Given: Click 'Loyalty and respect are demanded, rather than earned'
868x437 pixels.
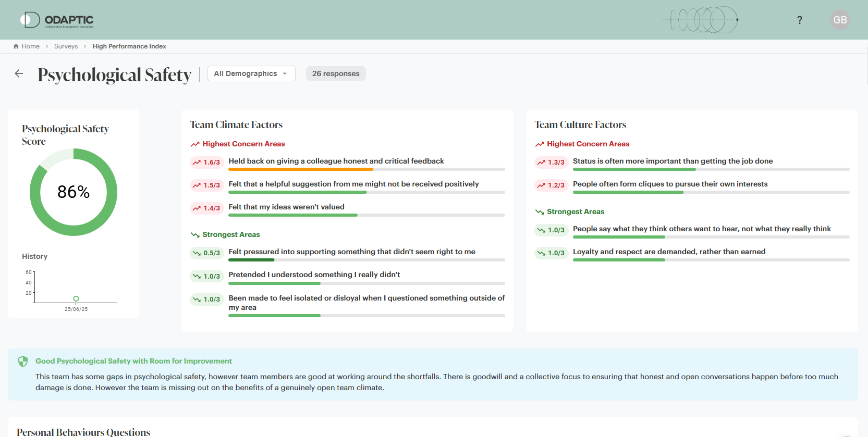Looking at the screenshot, I should pos(669,252).
